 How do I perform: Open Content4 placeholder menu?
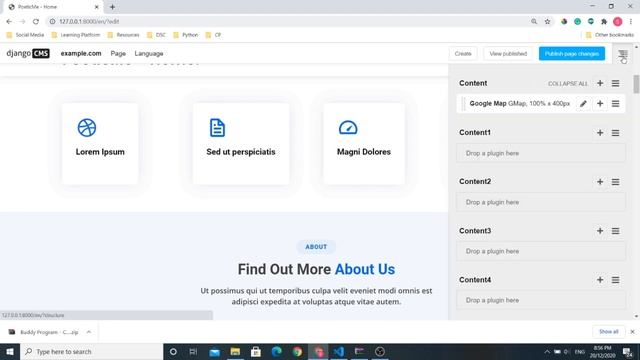[616, 280]
